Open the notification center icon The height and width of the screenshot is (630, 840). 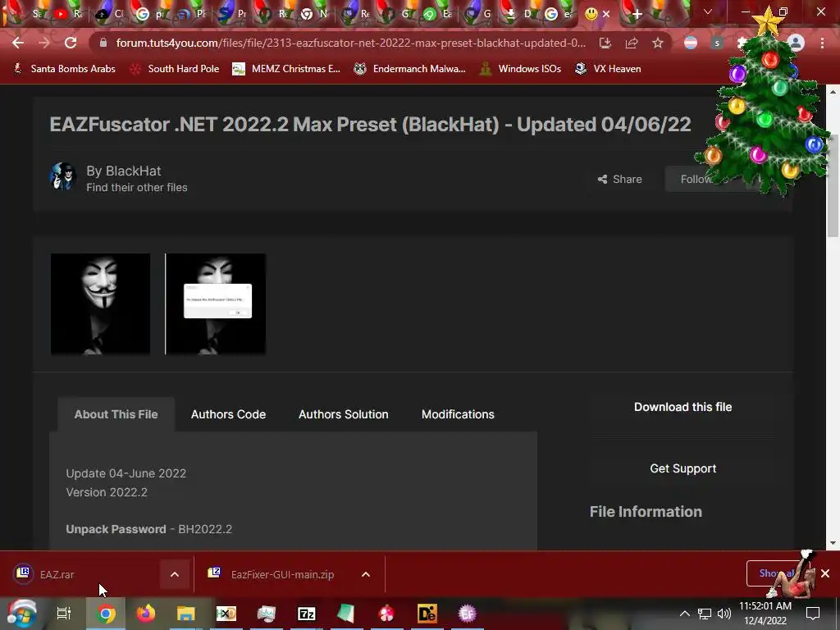(813, 614)
